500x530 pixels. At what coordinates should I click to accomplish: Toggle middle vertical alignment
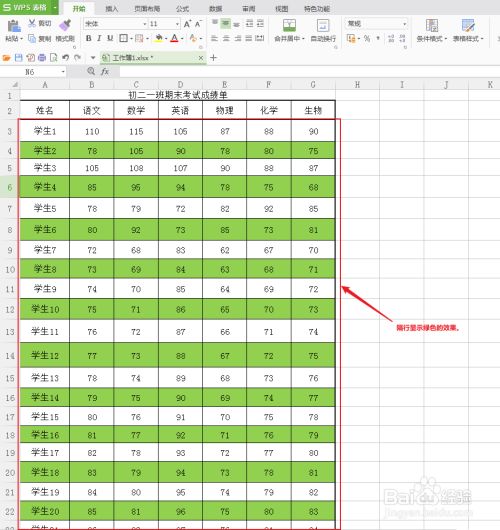[x=225, y=23]
